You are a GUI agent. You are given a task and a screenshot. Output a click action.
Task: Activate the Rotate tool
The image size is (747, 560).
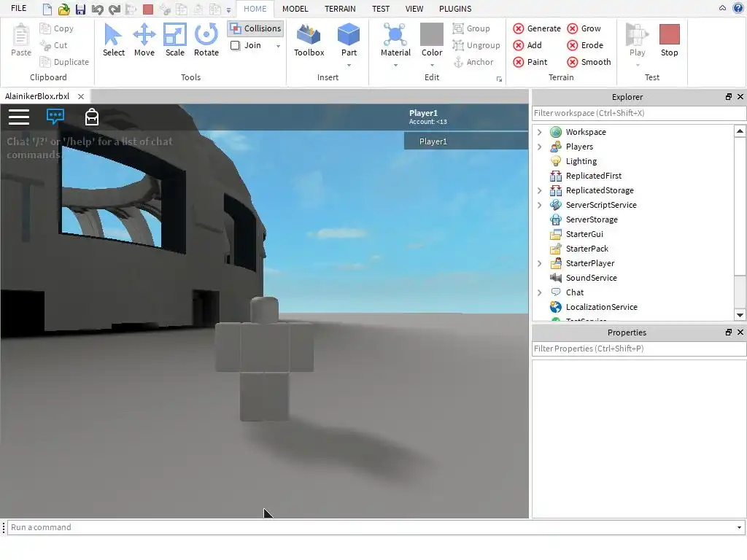coord(206,40)
